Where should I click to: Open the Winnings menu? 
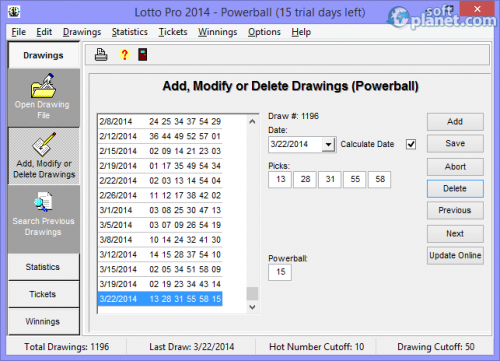point(218,32)
